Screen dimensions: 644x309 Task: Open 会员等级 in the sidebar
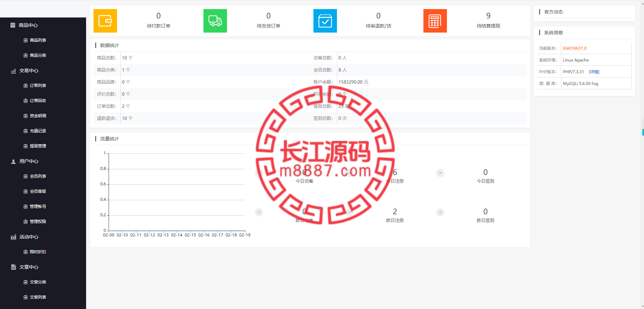(x=38, y=191)
